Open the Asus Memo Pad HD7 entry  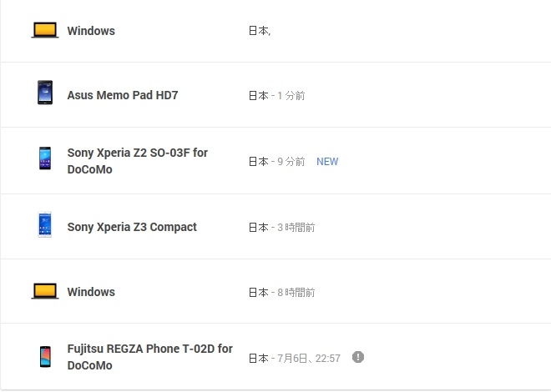122,95
